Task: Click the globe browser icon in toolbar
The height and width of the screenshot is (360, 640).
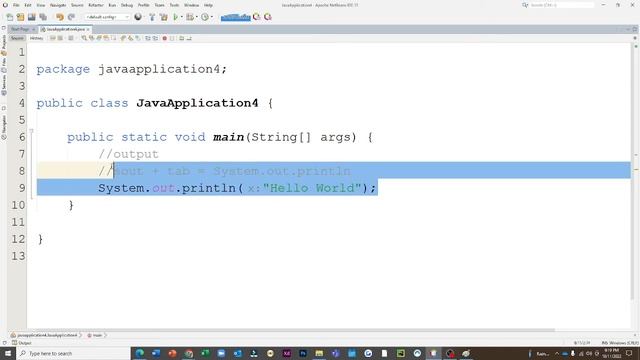Action: [x=138, y=17]
